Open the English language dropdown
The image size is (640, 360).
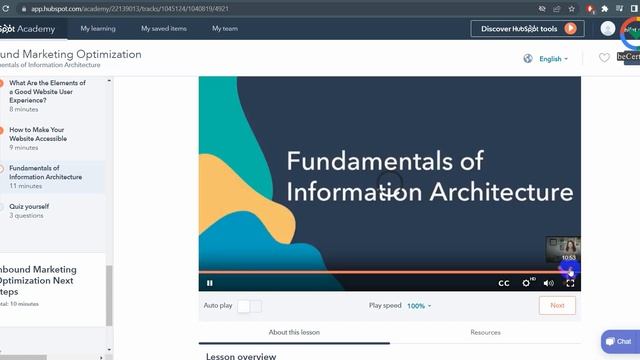pos(553,59)
